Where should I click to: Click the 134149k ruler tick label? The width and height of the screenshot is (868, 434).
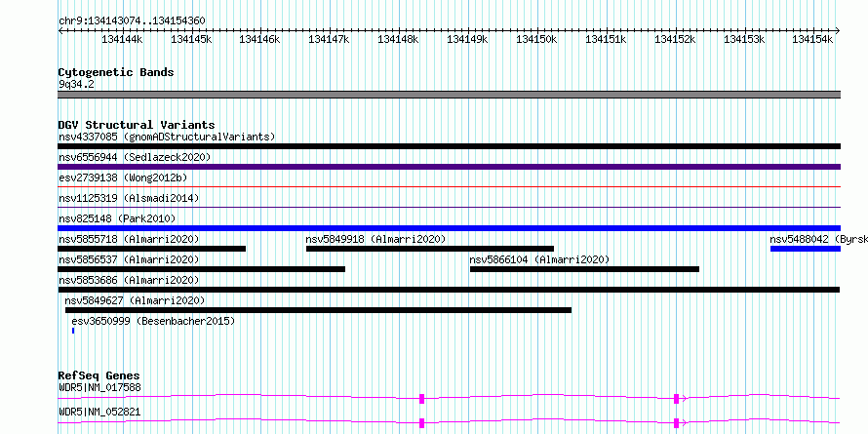[x=468, y=39]
